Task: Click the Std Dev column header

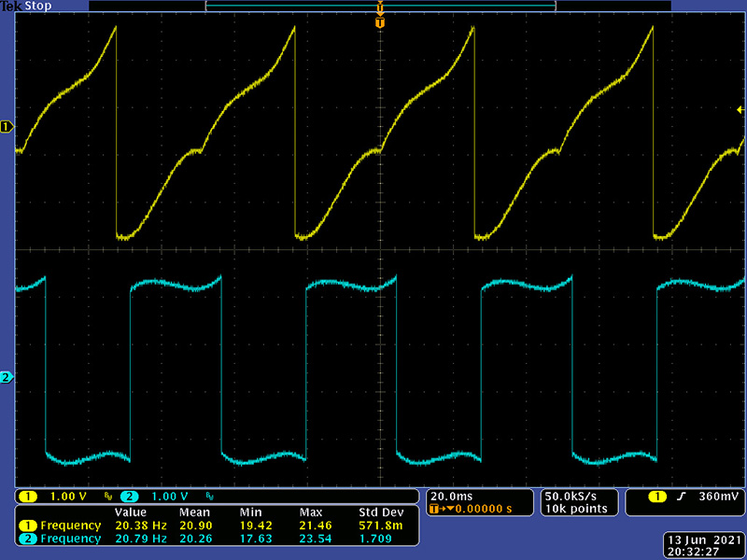Action: [x=380, y=512]
